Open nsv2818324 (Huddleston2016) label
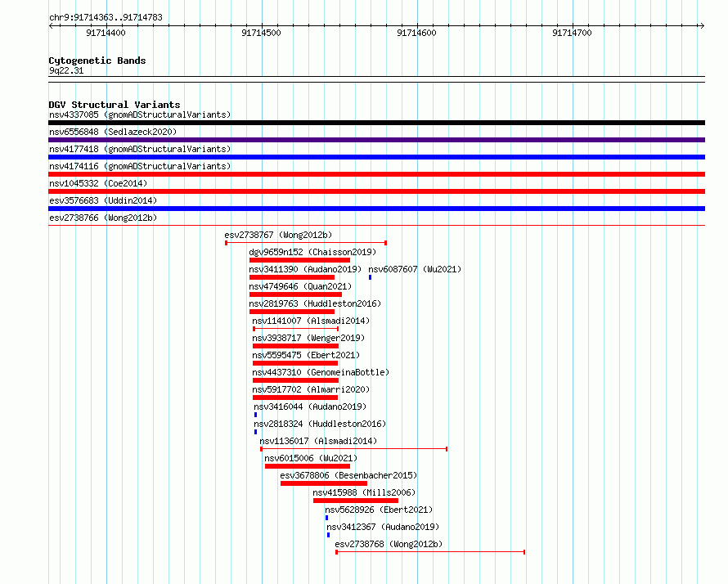Viewport: 728px width, 584px height. 320,424
